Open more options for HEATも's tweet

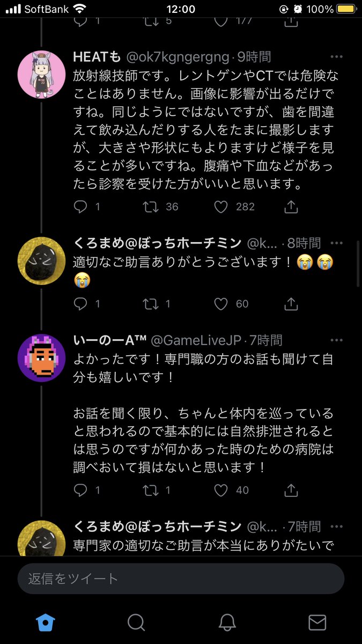coord(336,57)
